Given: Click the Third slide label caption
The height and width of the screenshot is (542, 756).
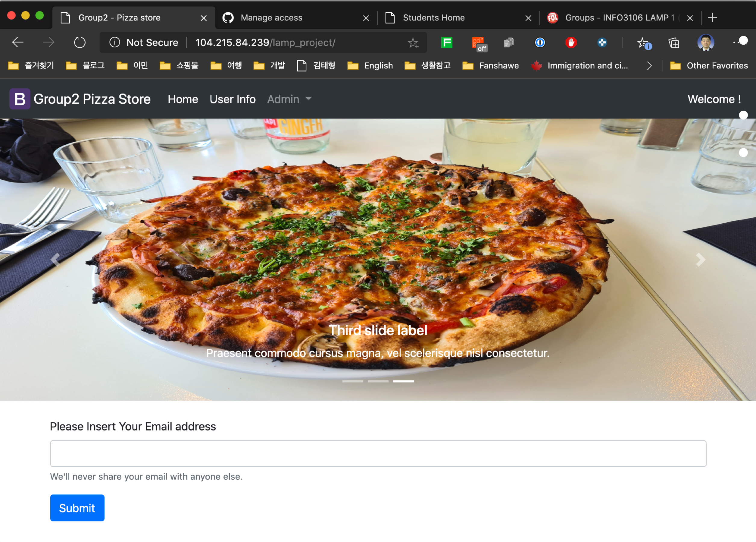Looking at the screenshot, I should tap(378, 330).
